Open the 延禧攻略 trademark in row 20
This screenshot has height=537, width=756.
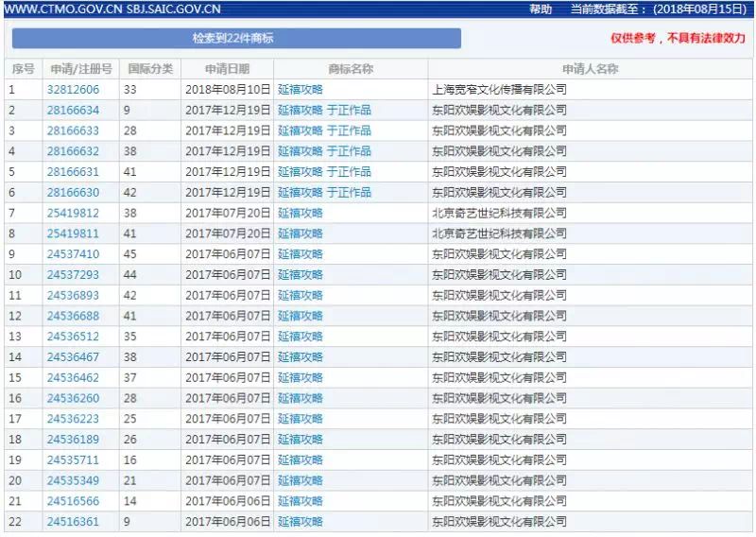pos(300,480)
